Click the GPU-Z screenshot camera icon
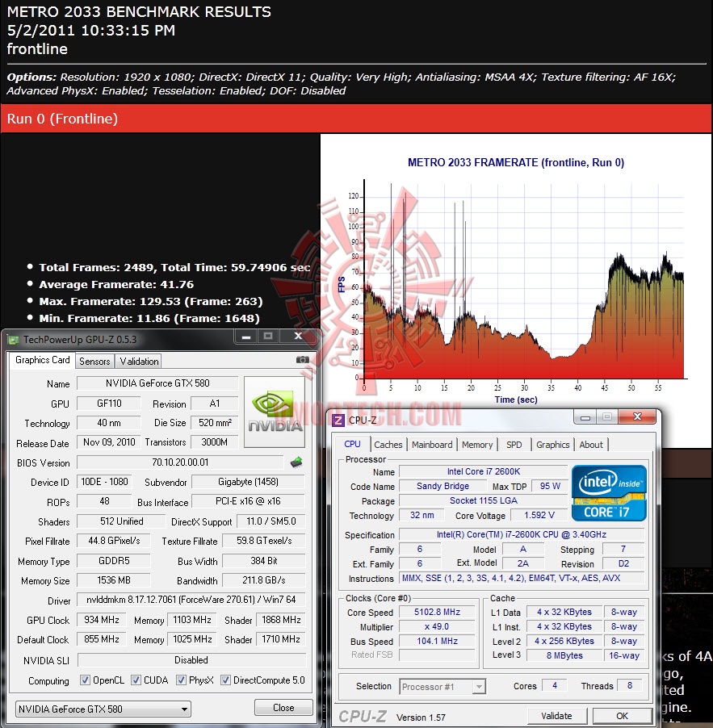This screenshot has height=728, width=713. tap(302, 360)
